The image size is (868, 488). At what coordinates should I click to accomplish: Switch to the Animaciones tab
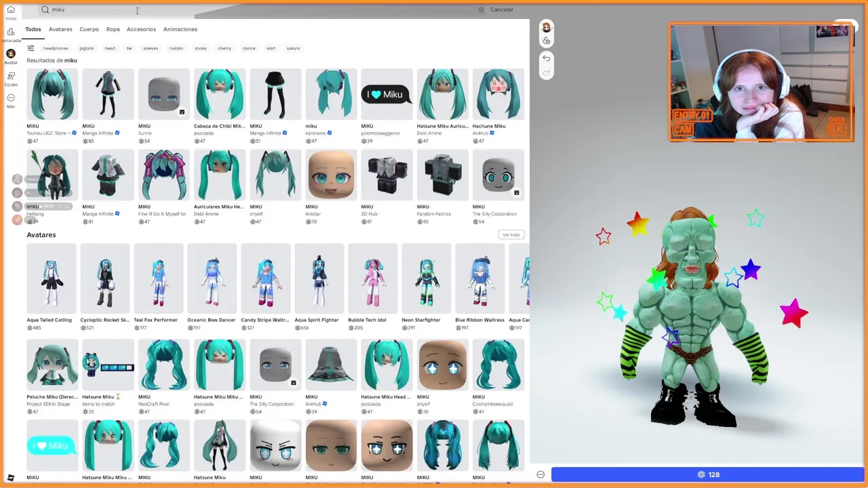point(180,29)
